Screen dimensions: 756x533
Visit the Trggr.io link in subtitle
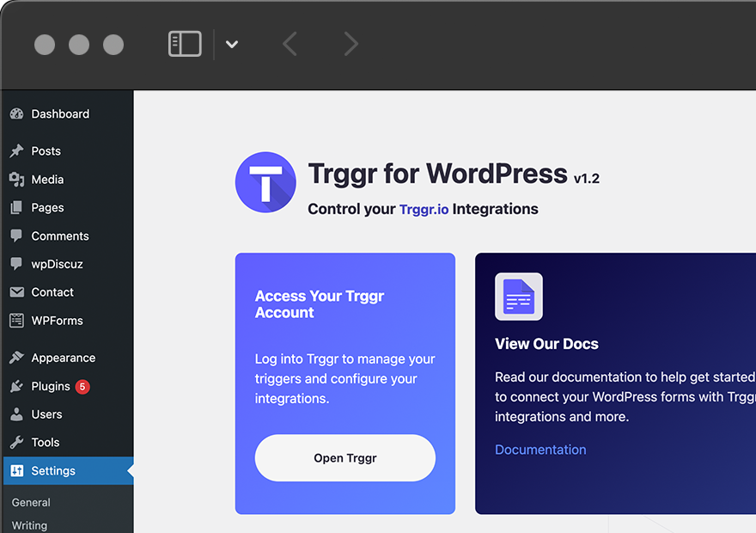point(424,210)
